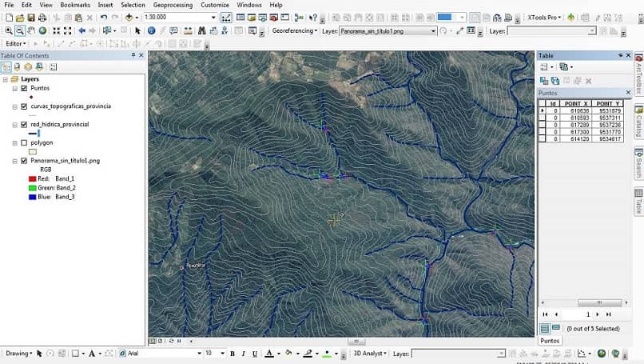Open the Catalog side tab
This screenshot has height=364, width=644.
click(x=638, y=122)
